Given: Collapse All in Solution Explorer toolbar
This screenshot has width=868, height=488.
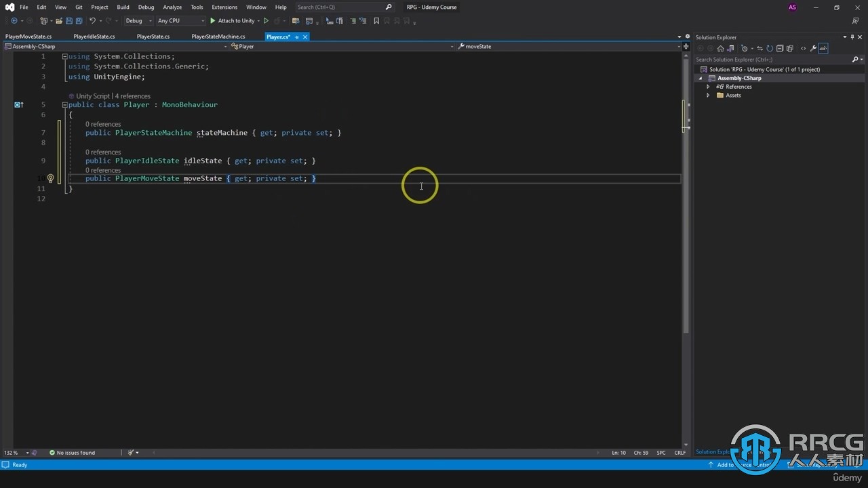Looking at the screenshot, I should (x=780, y=48).
